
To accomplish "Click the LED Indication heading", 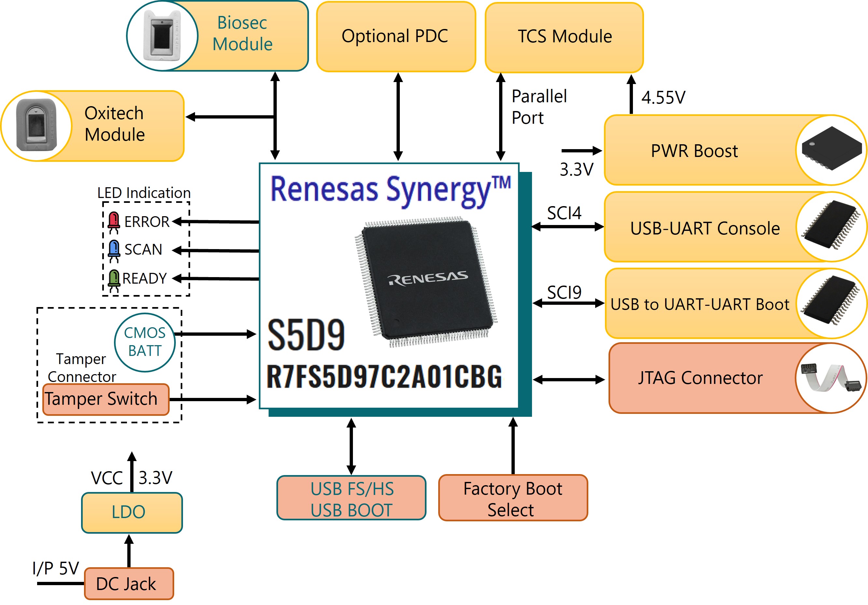I will click(x=144, y=193).
